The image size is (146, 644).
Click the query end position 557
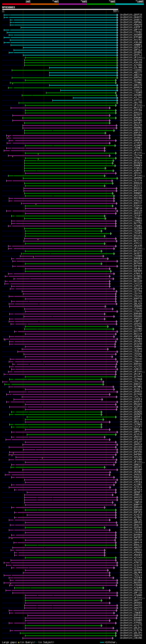[115, 11]
